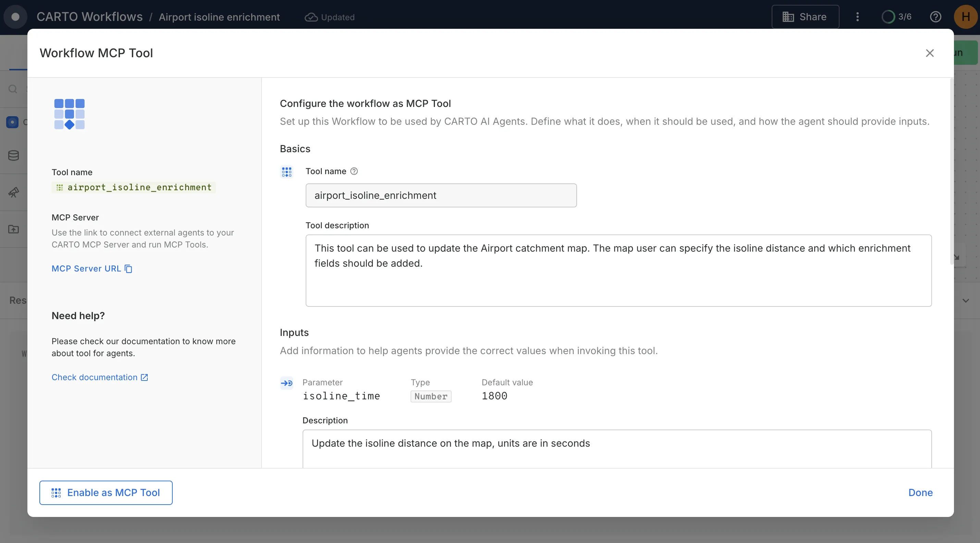
Task: Edit the isoline_time parameter description field
Action: pyautogui.click(x=616, y=448)
